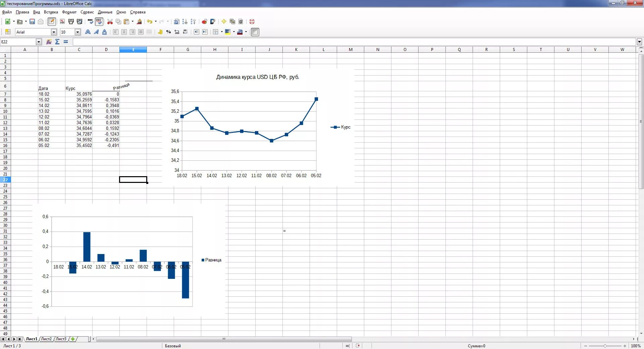Toggle left text alignment

(116, 32)
